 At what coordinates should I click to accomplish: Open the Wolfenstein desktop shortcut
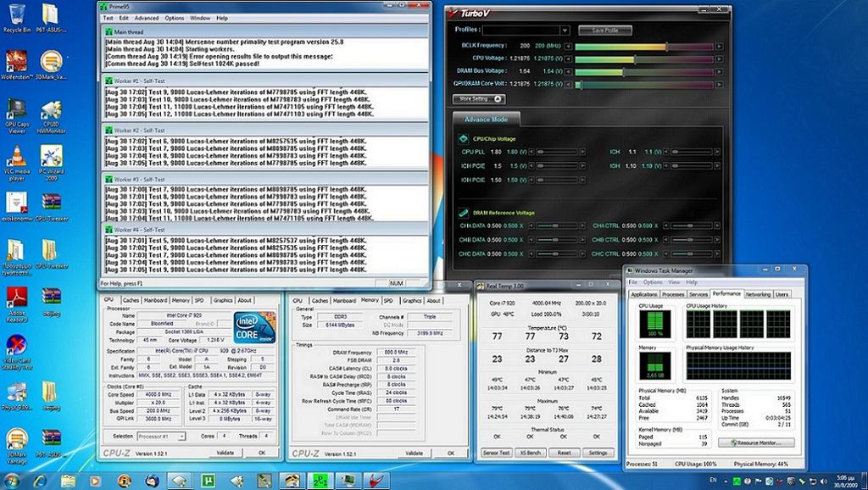[17, 65]
